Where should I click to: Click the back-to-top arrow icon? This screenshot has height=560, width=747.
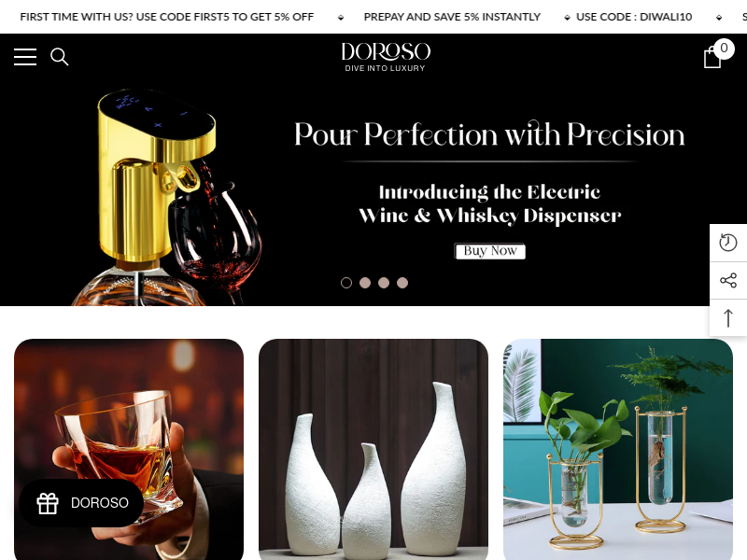point(728,317)
